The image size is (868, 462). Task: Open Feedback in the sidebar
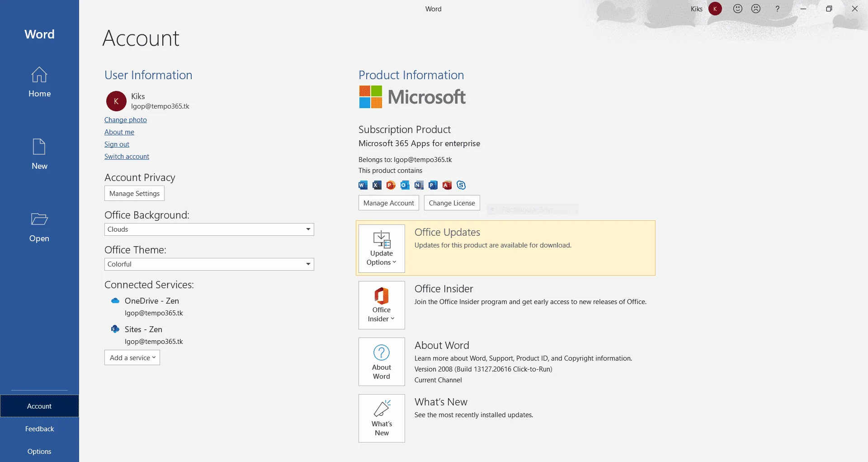coord(39,429)
